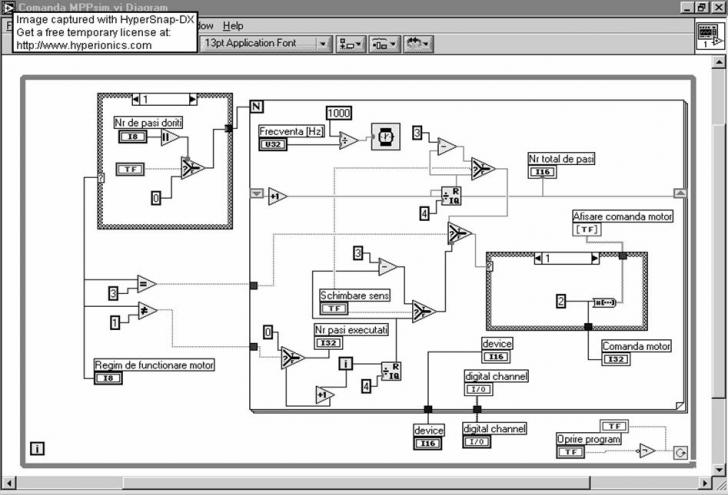Open the Align Objects dropdown

point(351,44)
